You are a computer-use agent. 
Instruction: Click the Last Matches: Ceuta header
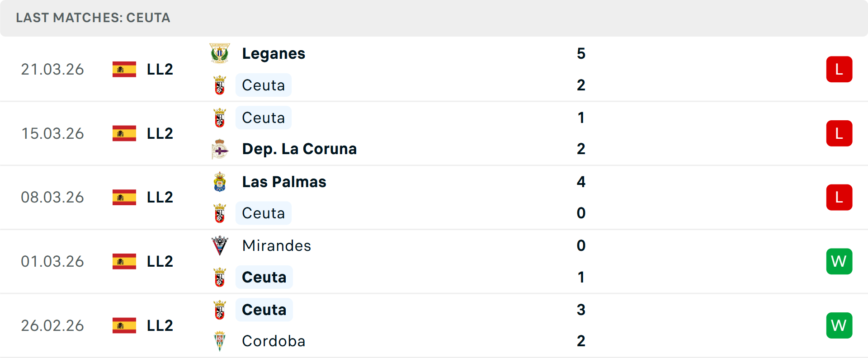point(93,18)
